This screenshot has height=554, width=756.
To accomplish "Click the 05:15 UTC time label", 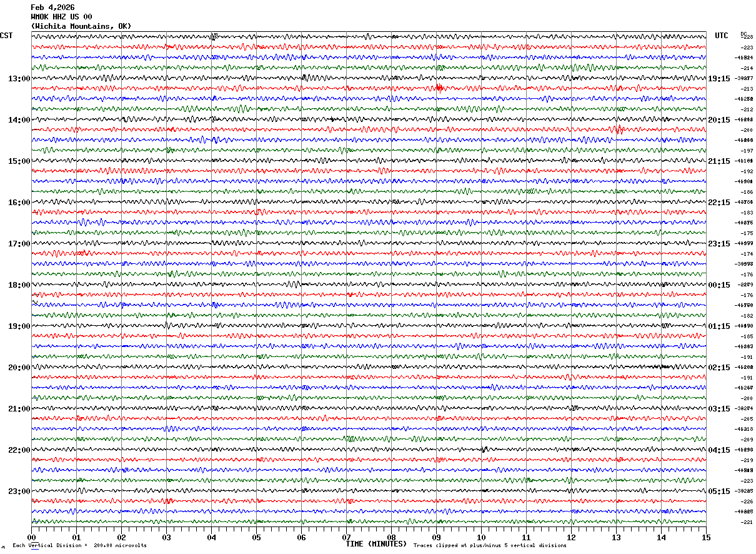I will (x=719, y=491).
